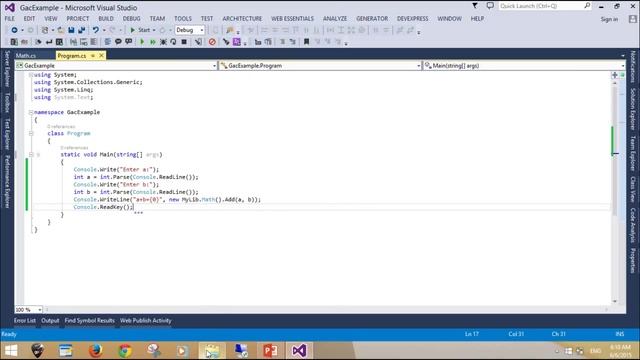The image size is (640, 360).
Task: Click the Save All toolbar icon
Action: 82,30
